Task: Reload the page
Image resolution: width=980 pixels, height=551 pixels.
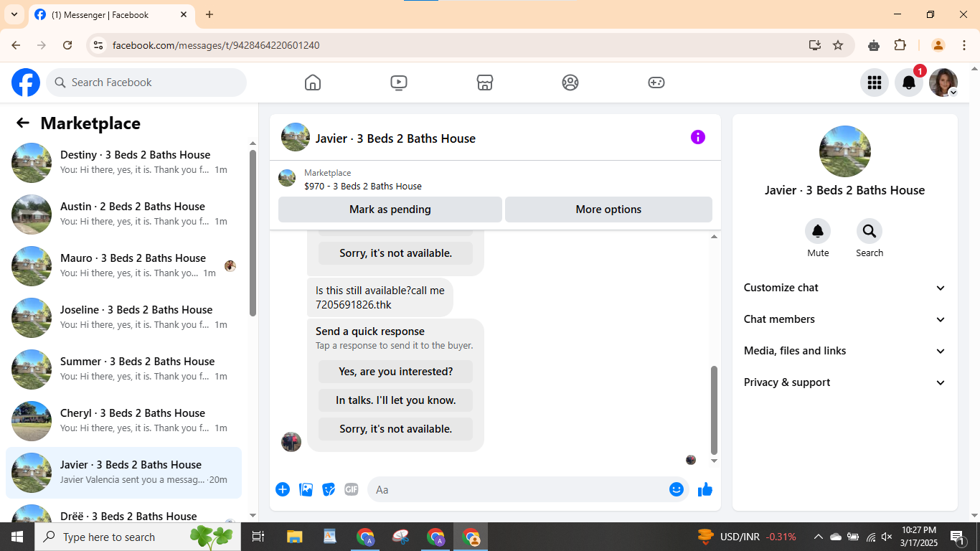Action: (67, 45)
